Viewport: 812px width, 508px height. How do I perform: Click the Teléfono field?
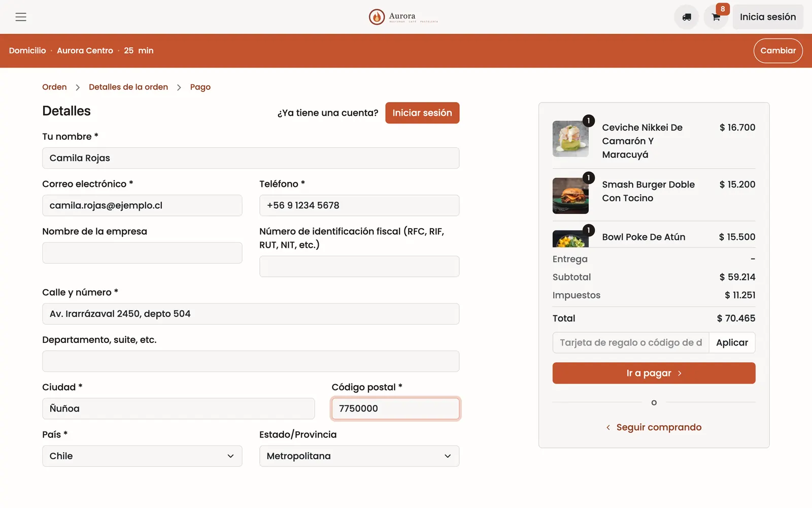359,205
